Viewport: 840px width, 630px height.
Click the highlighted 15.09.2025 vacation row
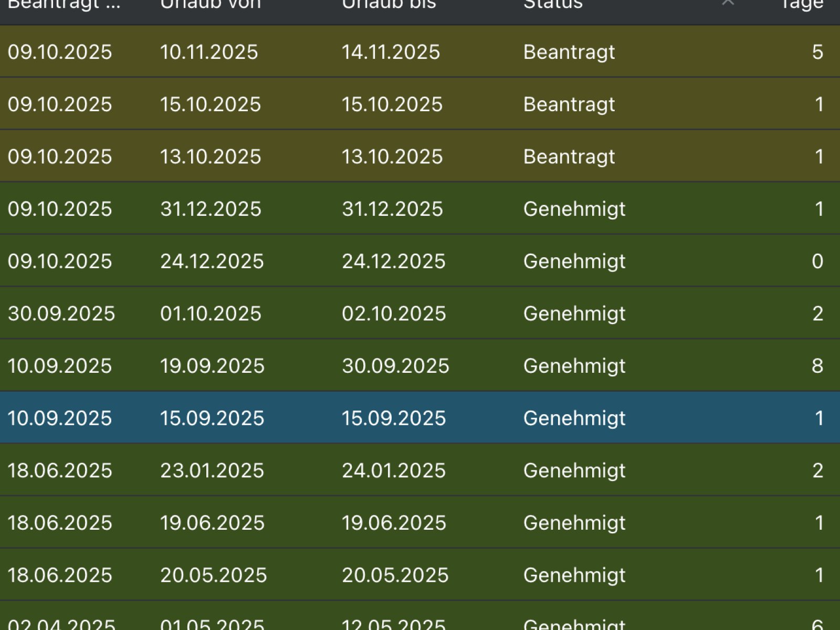click(420, 418)
